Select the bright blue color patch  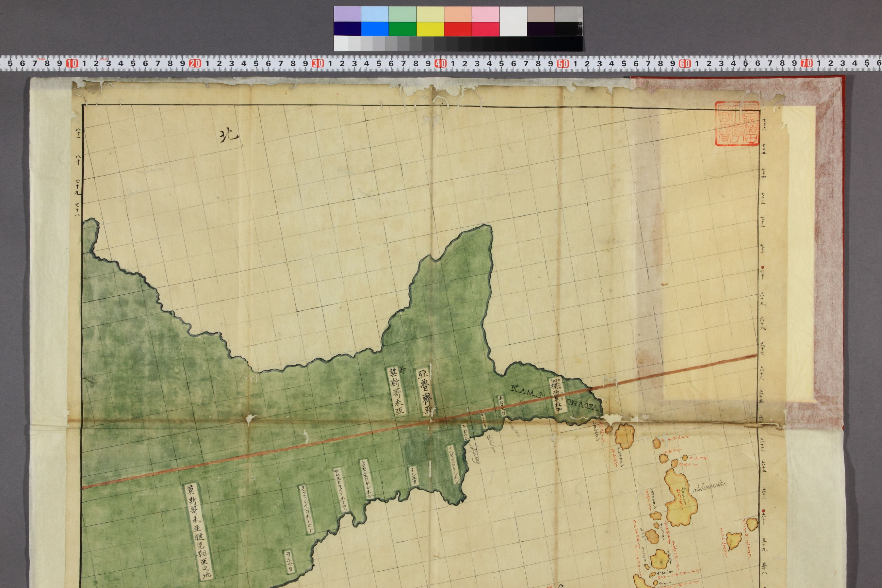pyautogui.click(x=375, y=29)
